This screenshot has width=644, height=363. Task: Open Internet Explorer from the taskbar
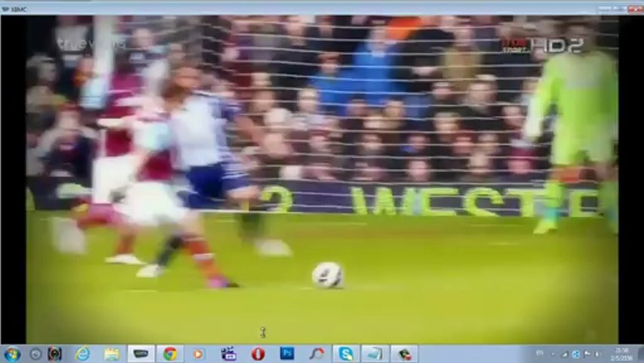coord(83,354)
